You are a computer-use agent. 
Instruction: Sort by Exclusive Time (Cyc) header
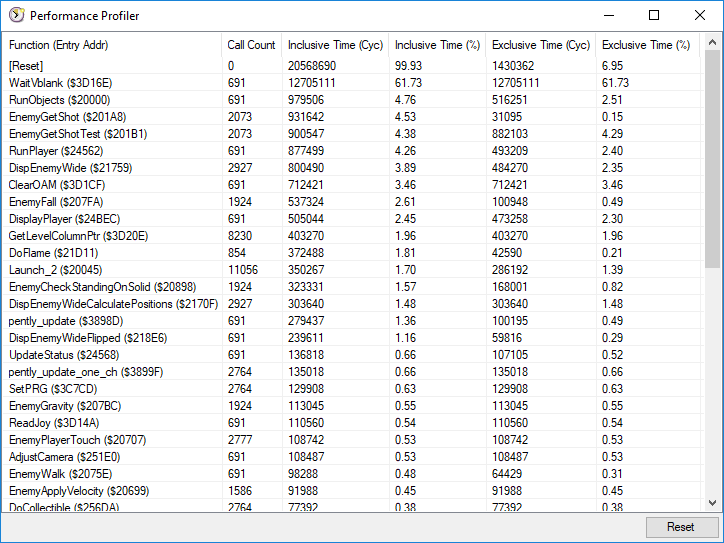point(541,45)
